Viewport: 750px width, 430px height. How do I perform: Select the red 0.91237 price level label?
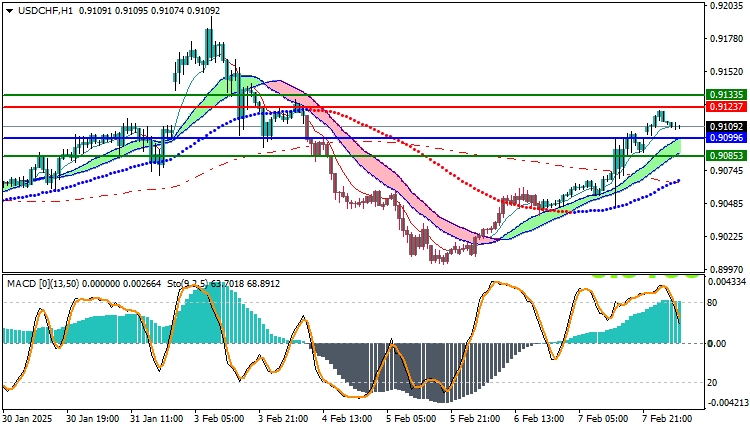pos(726,107)
